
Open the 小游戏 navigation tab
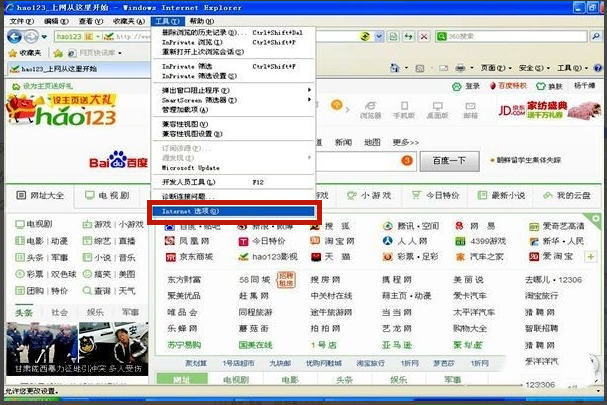369,196
